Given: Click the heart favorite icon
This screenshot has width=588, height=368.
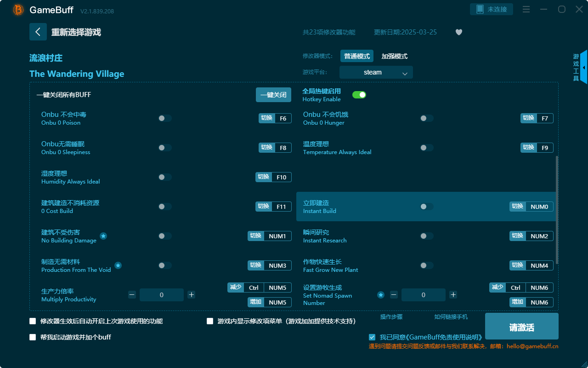Looking at the screenshot, I should (459, 32).
